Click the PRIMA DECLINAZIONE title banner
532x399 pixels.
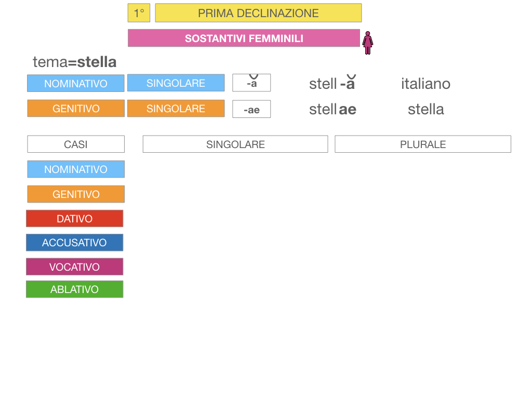258,13
